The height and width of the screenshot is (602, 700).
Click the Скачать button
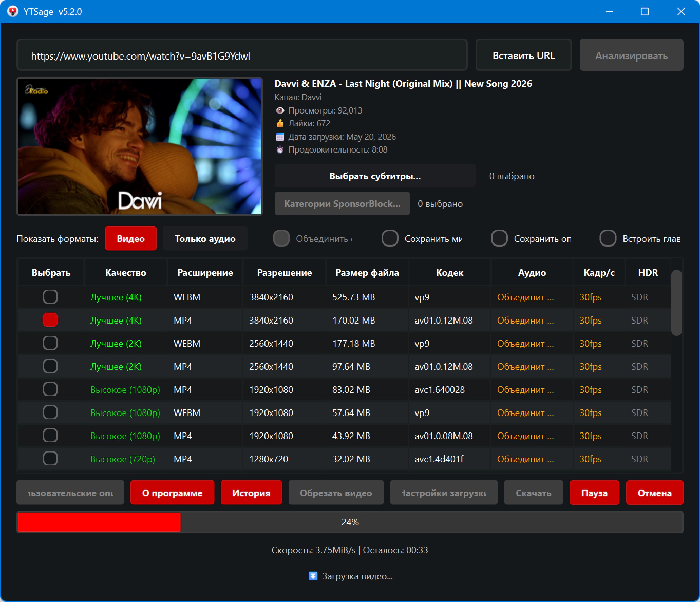click(x=534, y=493)
